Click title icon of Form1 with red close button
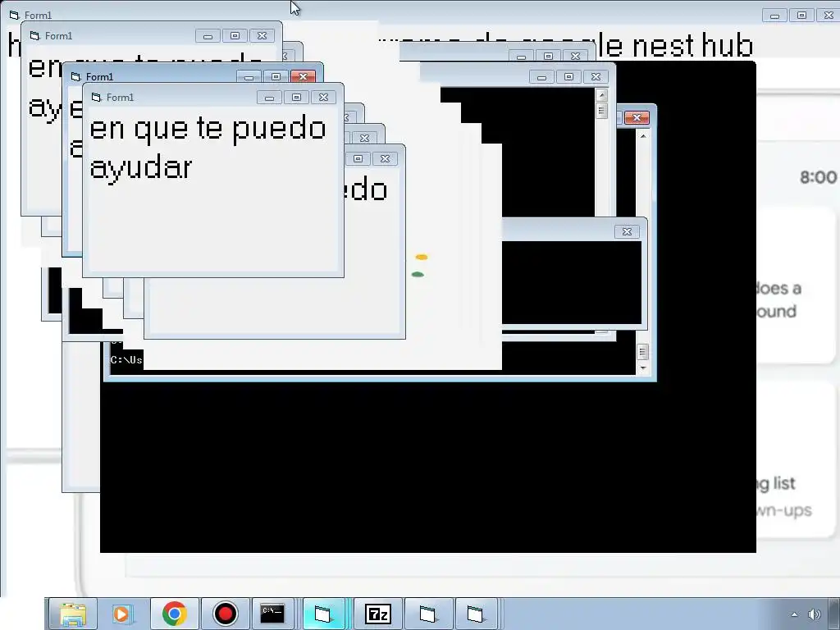 [x=75, y=76]
